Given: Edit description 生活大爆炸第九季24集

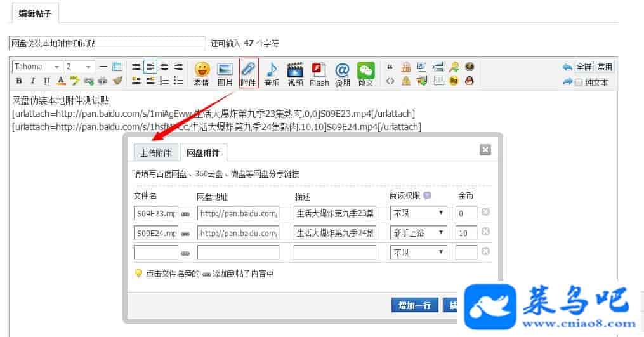Looking at the screenshot, I should (335, 233).
